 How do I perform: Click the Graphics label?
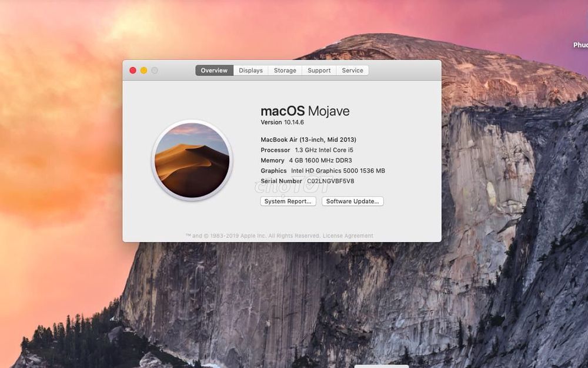pos(274,171)
